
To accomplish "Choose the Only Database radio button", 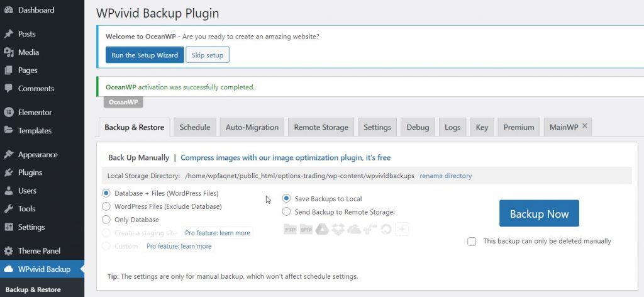I will (x=106, y=220).
